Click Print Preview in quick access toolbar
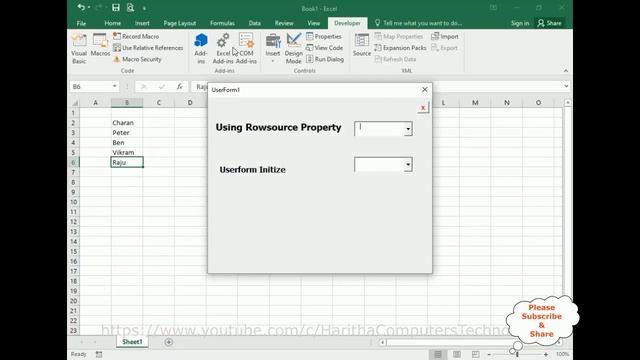 [130, 7]
